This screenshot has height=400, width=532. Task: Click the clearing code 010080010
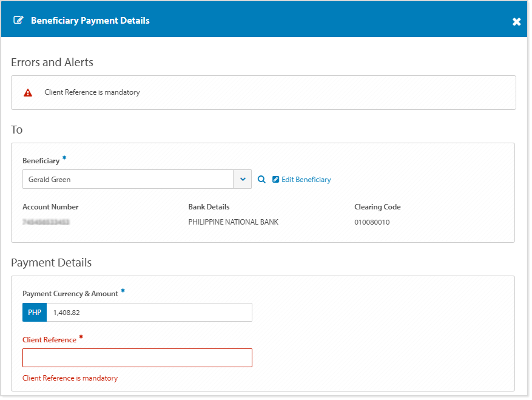click(372, 222)
